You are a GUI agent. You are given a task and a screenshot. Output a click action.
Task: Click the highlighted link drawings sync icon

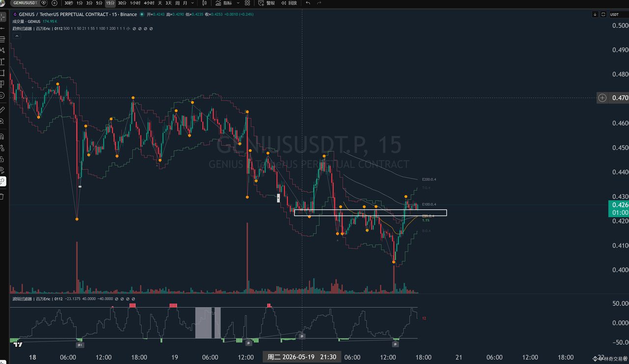coord(2,181)
